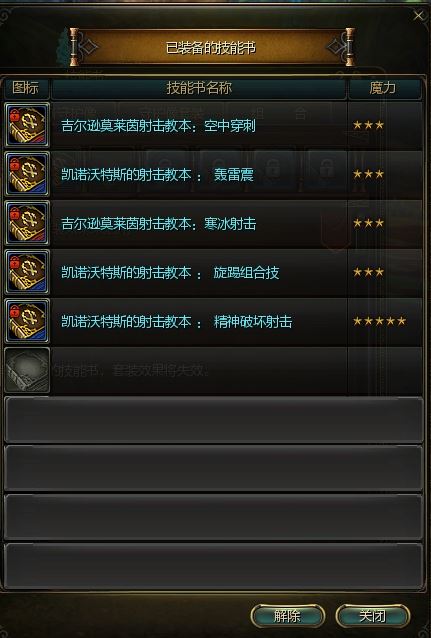The width and height of the screenshot is (431, 638).
Task: Select the row 凯诺沃特斯的射击教本：轰雷震
Action: tap(213, 174)
